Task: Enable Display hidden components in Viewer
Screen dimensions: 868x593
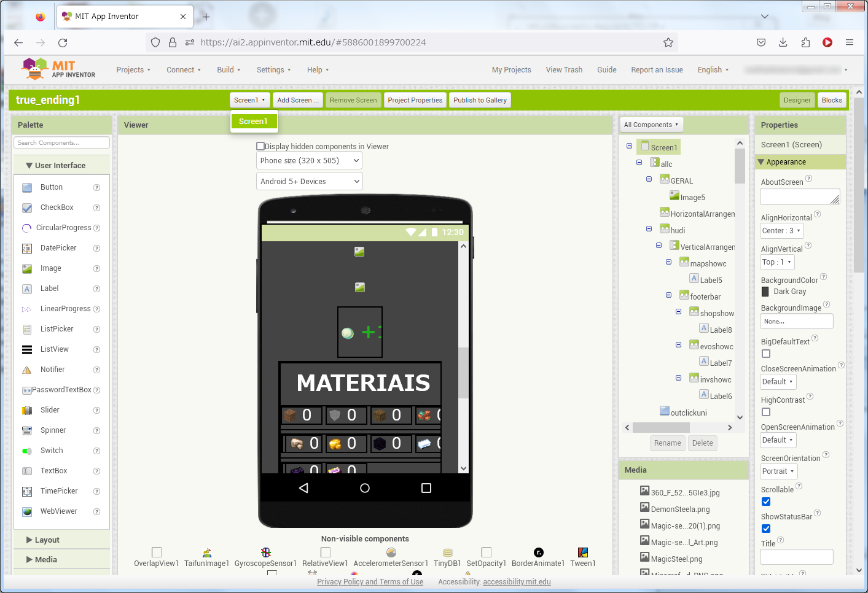Action: [260, 146]
